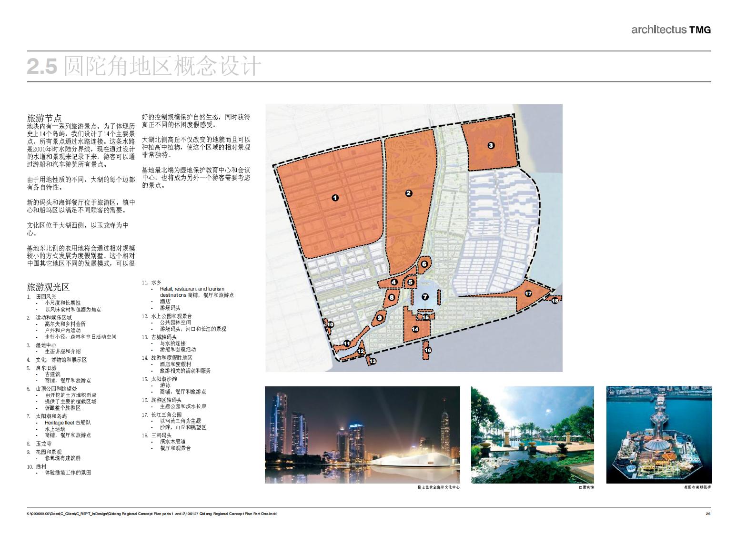Select legend entry 5. 启东旧城
The image size is (756, 535).
[41, 368]
